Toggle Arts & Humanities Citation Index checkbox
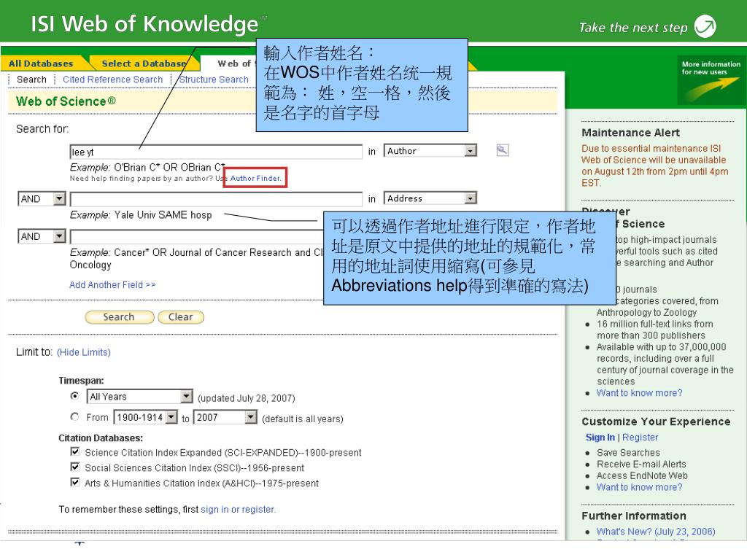Viewport: 747px width, 560px height. tap(75, 483)
